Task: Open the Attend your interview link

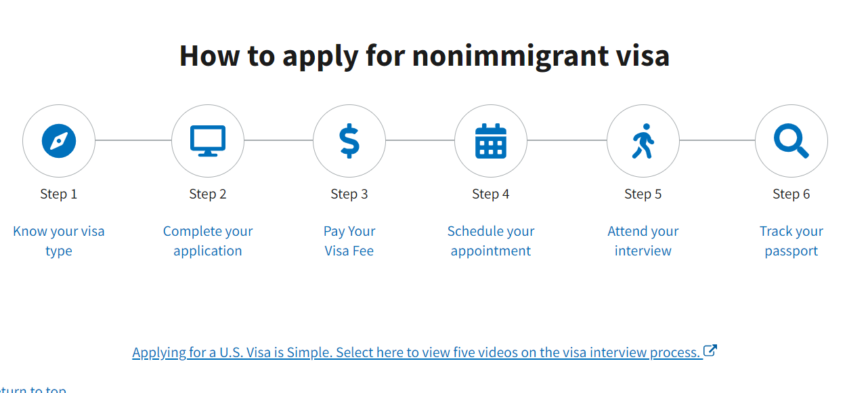Action: pos(643,241)
